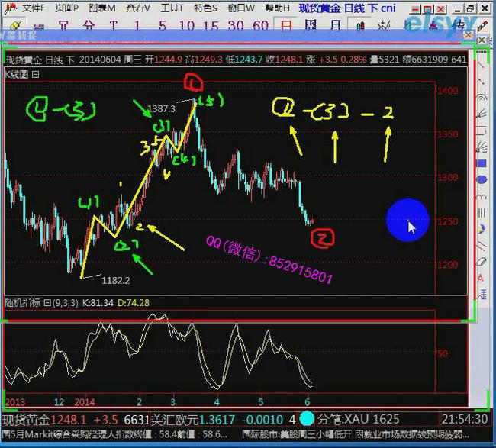This screenshot has height=448, width=496.
Task: Click the cyan circle status indicator
Action: (307, 419)
